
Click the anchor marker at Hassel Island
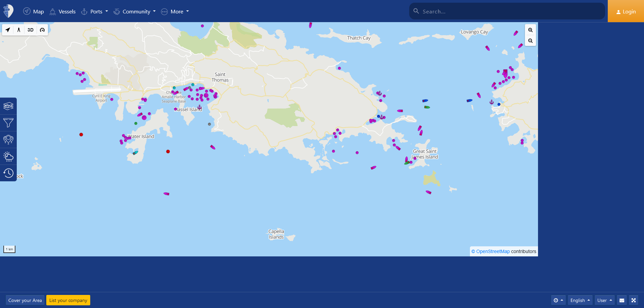(200, 107)
